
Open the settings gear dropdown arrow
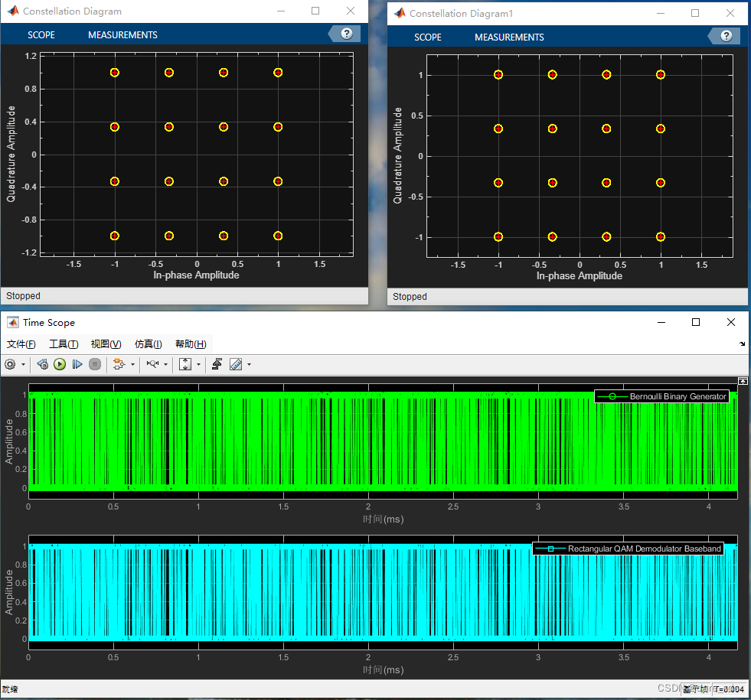(x=24, y=364)
